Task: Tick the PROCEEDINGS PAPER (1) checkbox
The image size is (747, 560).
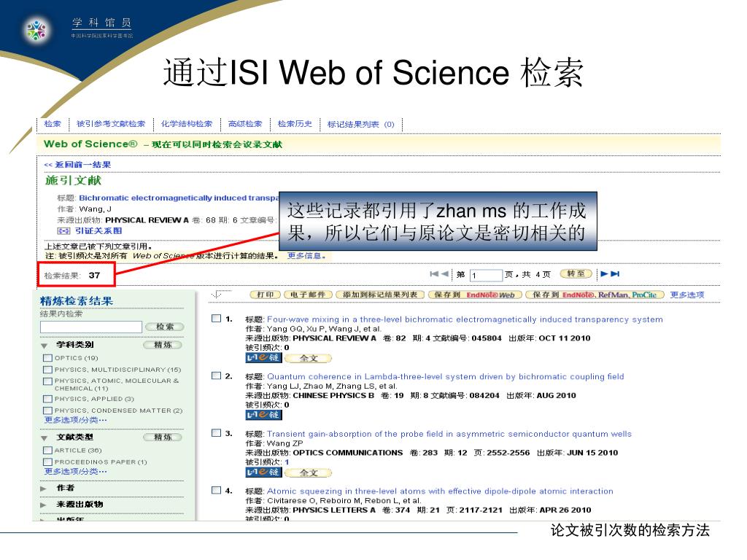Action: (x=47, y=462)
